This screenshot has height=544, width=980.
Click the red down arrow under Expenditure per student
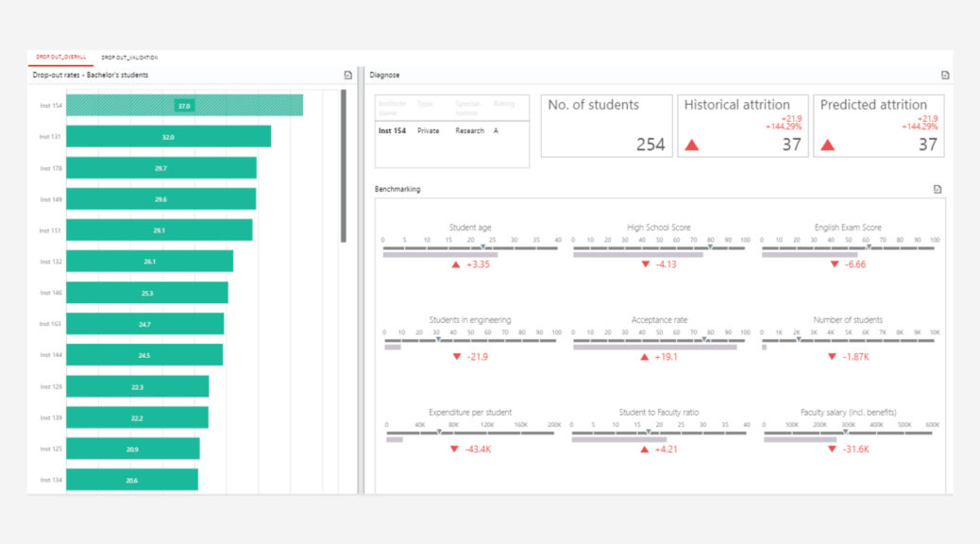(x=453, y=450)
